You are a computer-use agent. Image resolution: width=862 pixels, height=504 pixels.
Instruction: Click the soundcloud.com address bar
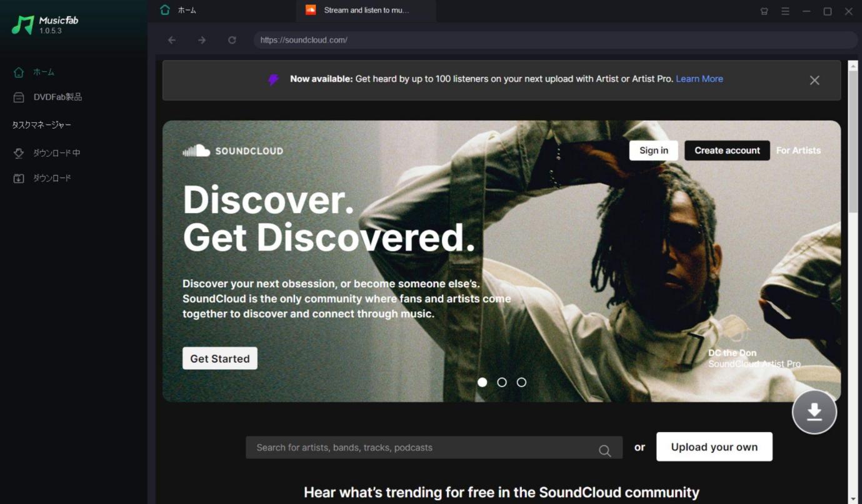click(x=556, y=40)
